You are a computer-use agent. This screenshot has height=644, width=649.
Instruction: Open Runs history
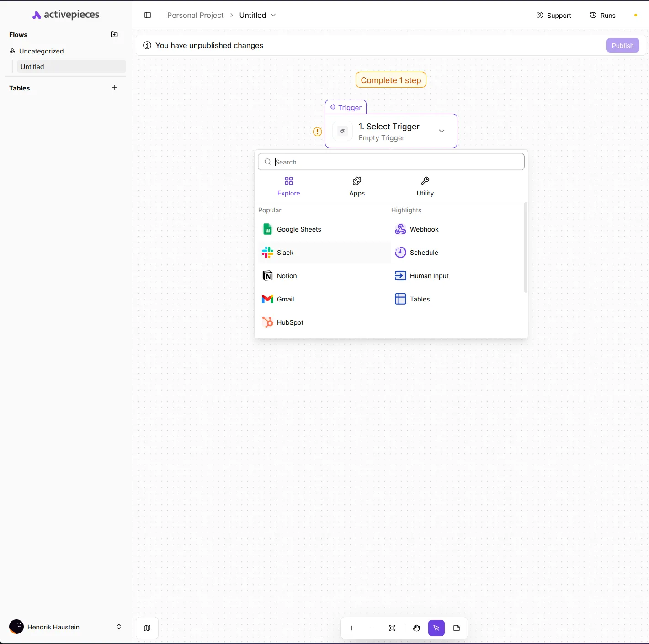click(x=602, y=15)
